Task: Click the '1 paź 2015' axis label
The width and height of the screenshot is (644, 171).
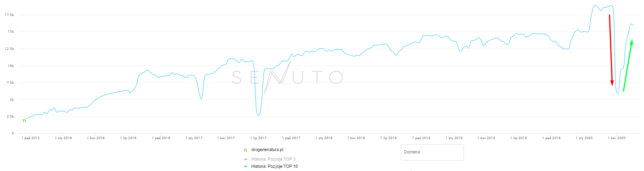Action: click(x=30, y=138)
